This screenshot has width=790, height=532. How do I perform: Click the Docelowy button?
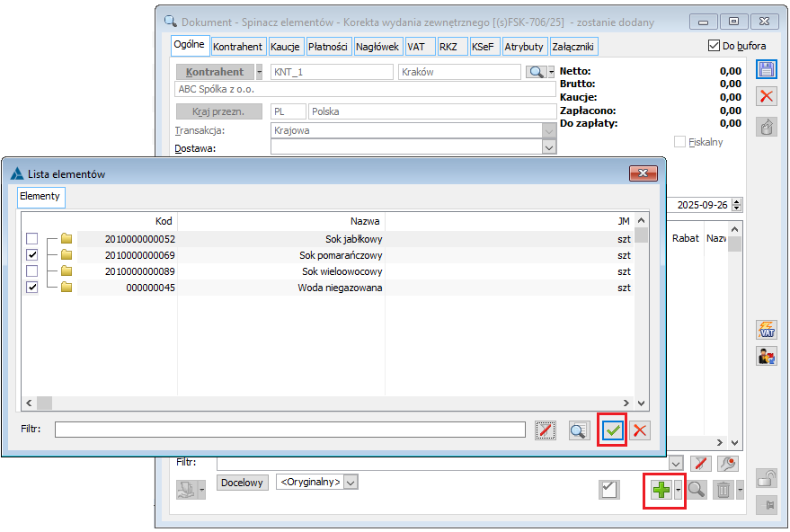click(x=243, y=483)
